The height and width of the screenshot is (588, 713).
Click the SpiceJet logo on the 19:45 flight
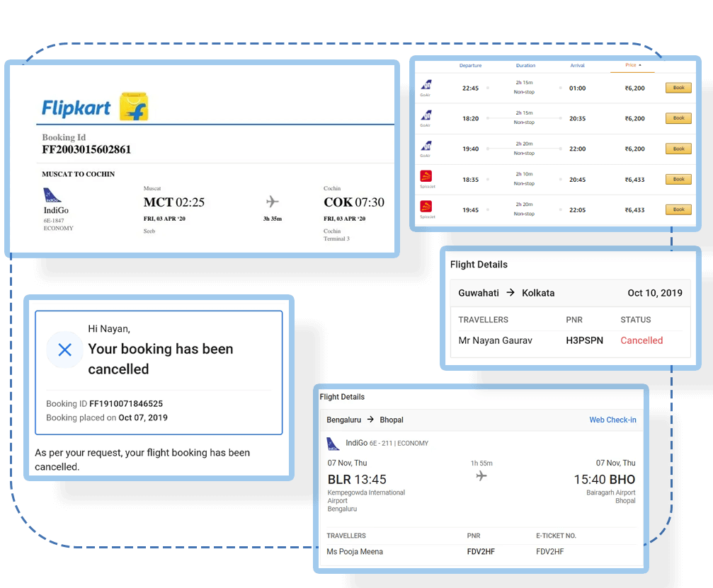[x=426, y=207]
